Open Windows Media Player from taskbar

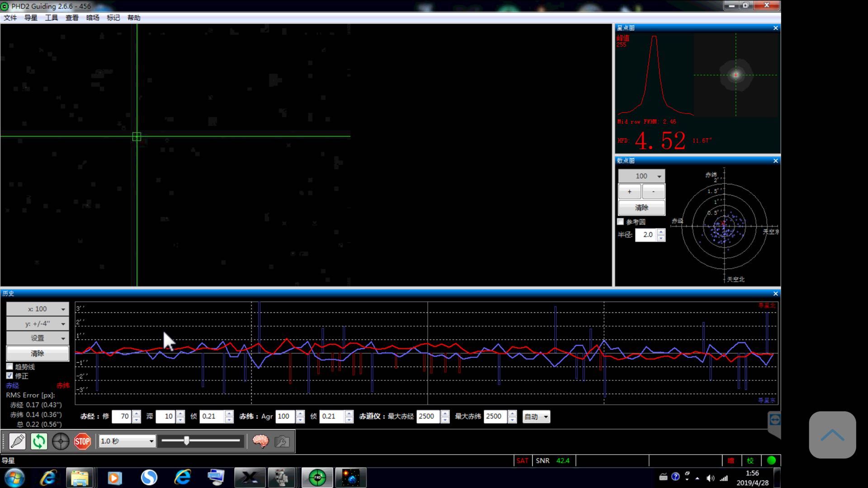[114, 478]
